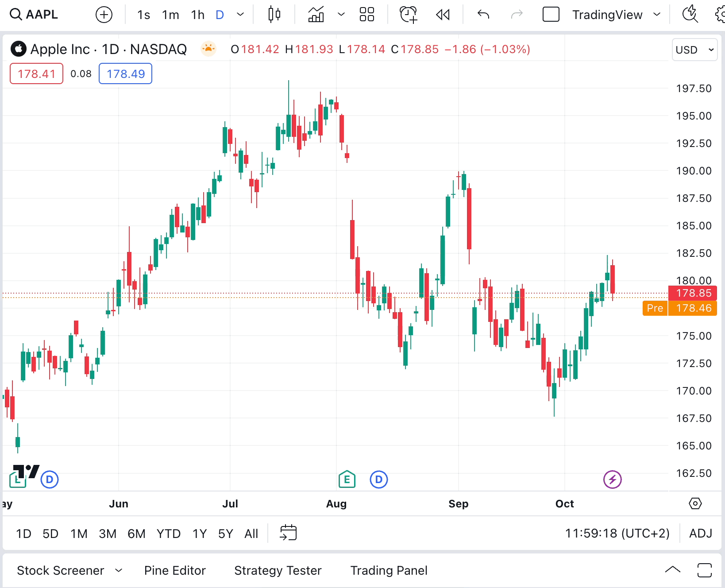Switch to the Pine Editor tab
The image size is (725, 588).
tap(175, 570)
